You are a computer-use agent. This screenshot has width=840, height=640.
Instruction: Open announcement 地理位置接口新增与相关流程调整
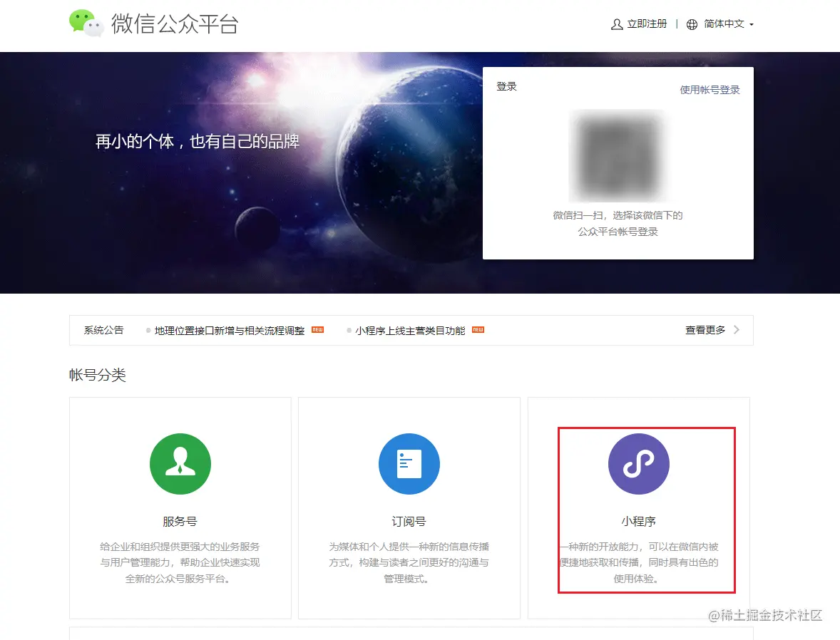(230, 331)
